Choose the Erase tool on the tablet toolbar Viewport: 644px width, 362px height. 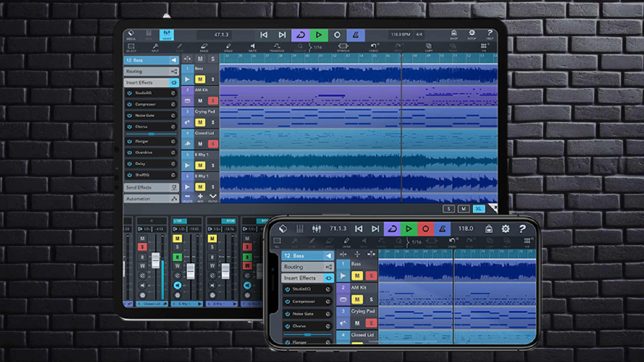[x=204, y=47]
